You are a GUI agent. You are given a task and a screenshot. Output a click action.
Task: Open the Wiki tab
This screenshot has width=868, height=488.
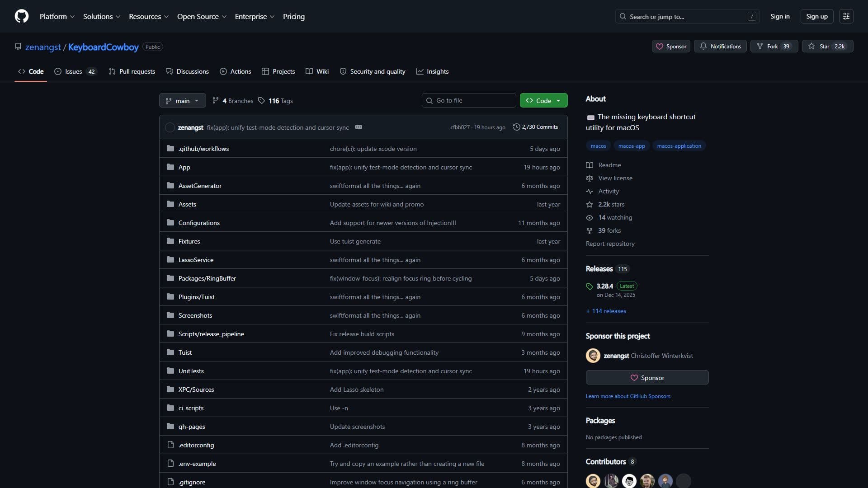(317, 71)
